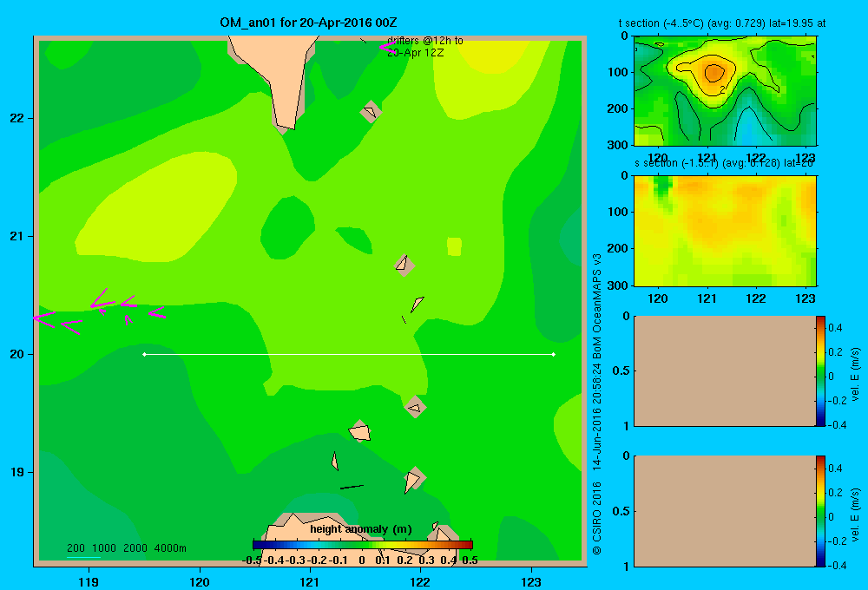868x590 pixels.
Task: Click the "-0.4" tick on the lower velocity color bar
Action: 838,566
